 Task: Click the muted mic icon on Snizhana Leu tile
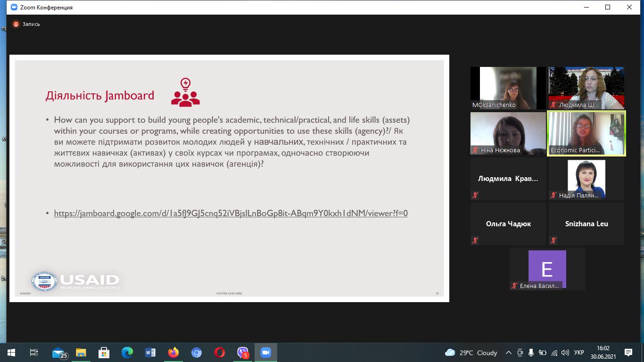point(553,240)
